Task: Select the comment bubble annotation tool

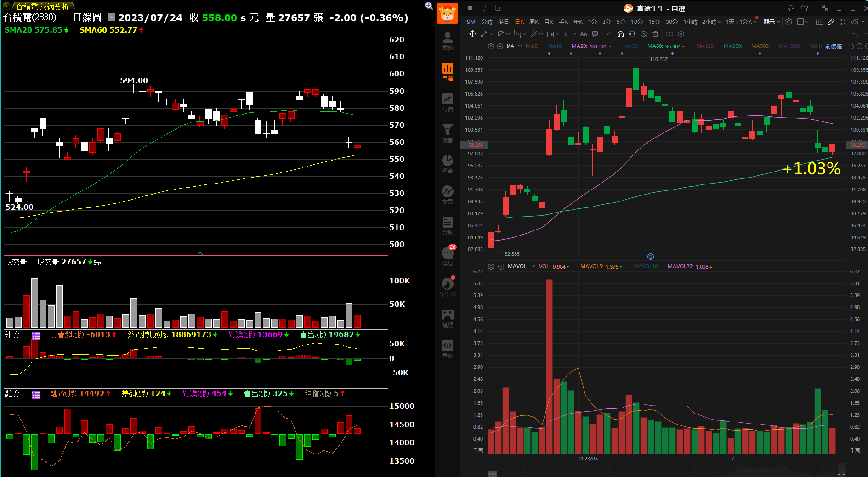Action: pos(595,34)
